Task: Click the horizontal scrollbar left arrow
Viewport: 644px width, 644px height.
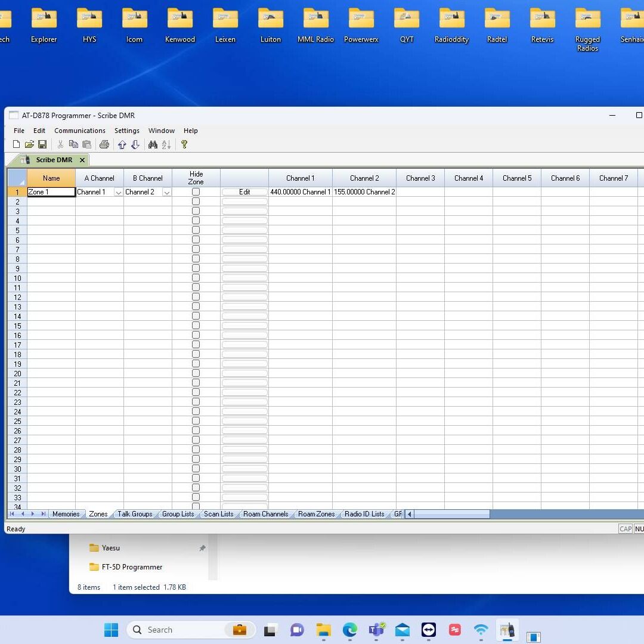Action: coord(410,514)
